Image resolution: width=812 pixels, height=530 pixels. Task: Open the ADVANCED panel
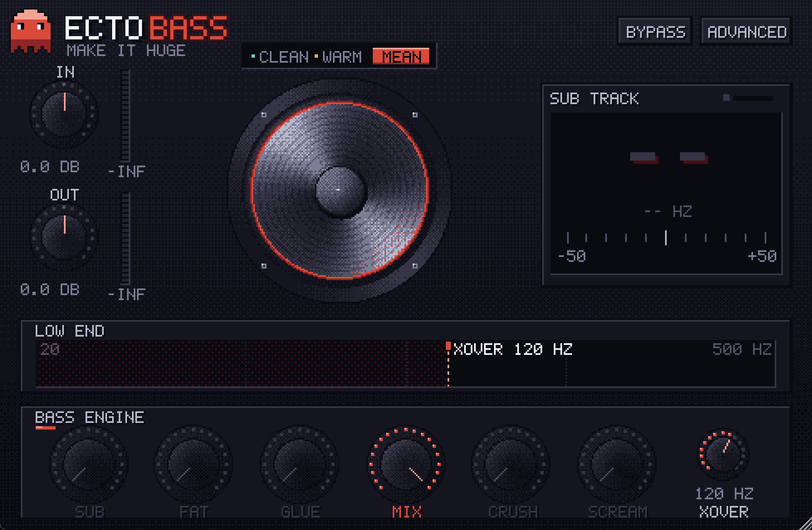(746, 32)
